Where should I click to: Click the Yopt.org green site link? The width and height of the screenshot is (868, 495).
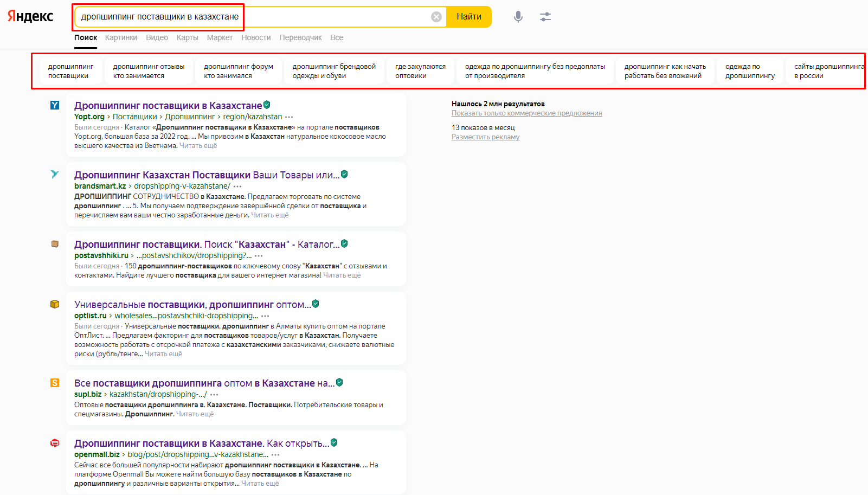click(x=89, y=117)
